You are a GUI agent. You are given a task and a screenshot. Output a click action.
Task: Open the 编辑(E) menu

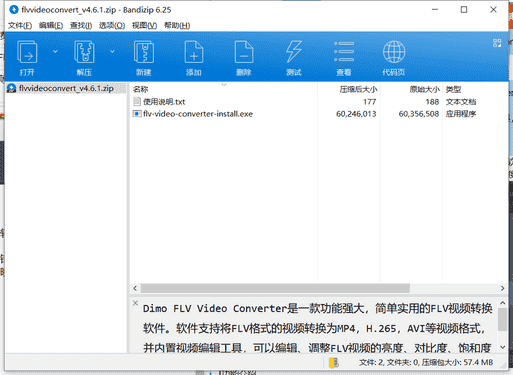pyautogui.click(x=51, y=25)
